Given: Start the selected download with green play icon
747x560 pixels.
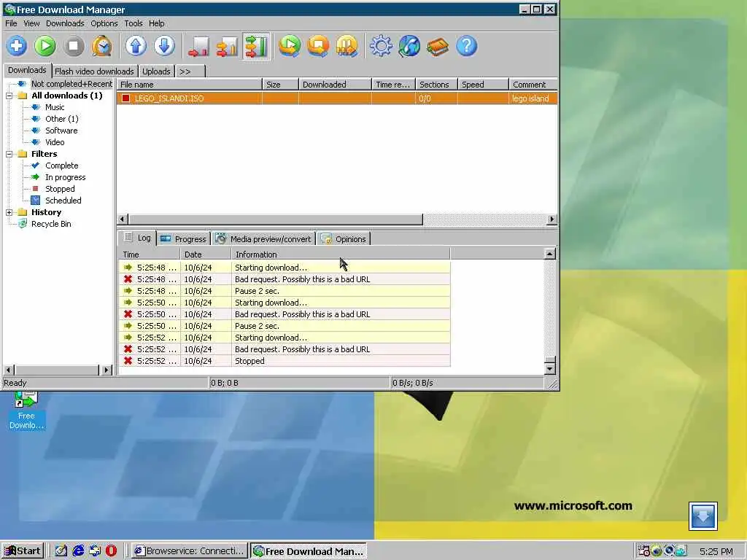Looking at the screenshot, I should (x=45, y=46).
